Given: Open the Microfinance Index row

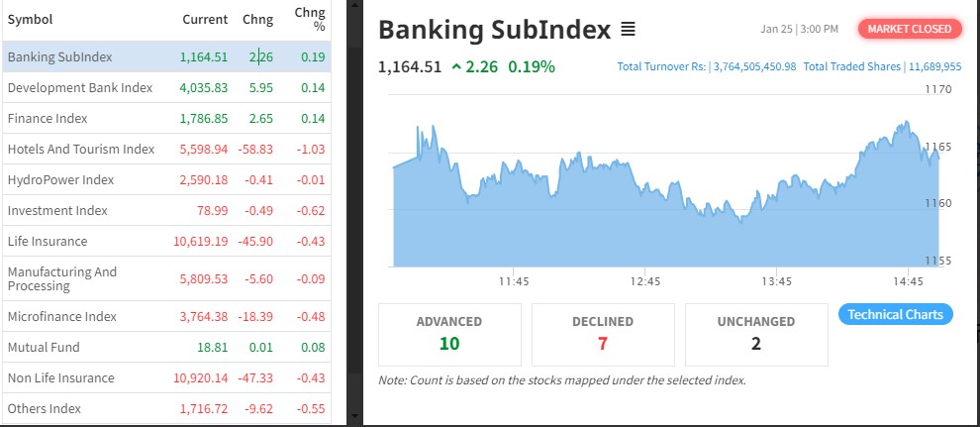Looking at the screenshot, I should coord(62,316).
